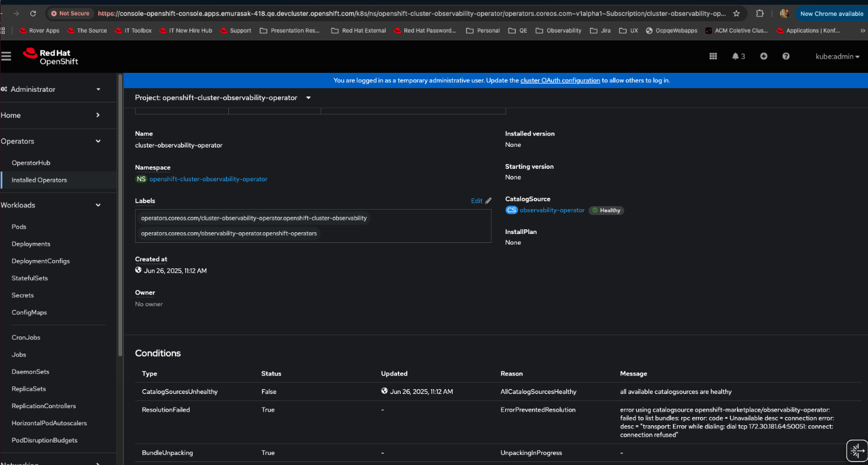The image size is (868, 465).
Task: Reload the page with browser refresh icon
Action: [x=33, y=13]
